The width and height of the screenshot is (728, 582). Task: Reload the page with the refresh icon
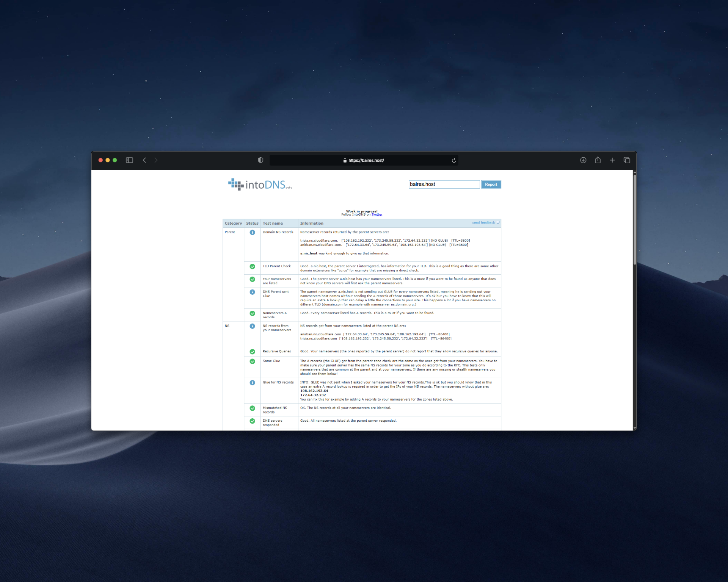(453, 161)
